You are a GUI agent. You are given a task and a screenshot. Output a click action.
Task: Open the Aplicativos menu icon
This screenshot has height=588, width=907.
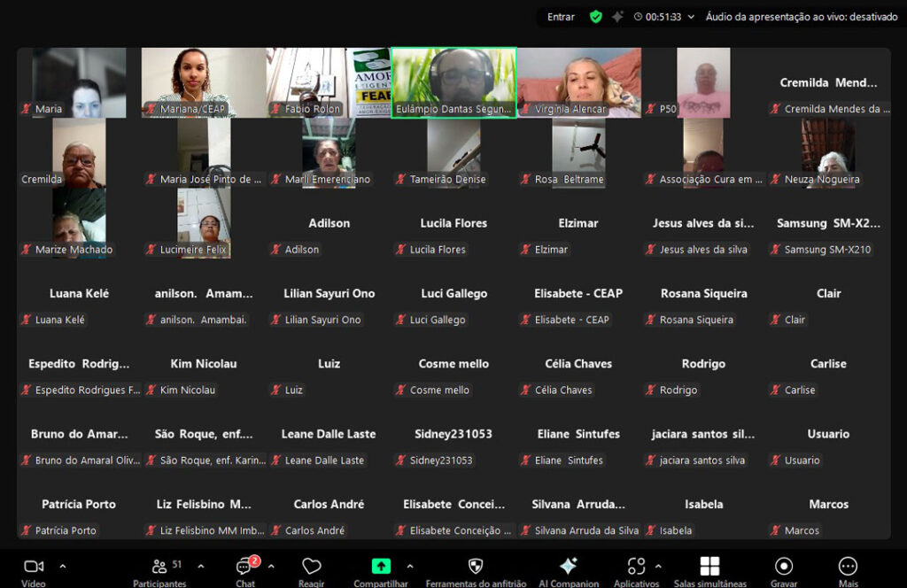635,568
